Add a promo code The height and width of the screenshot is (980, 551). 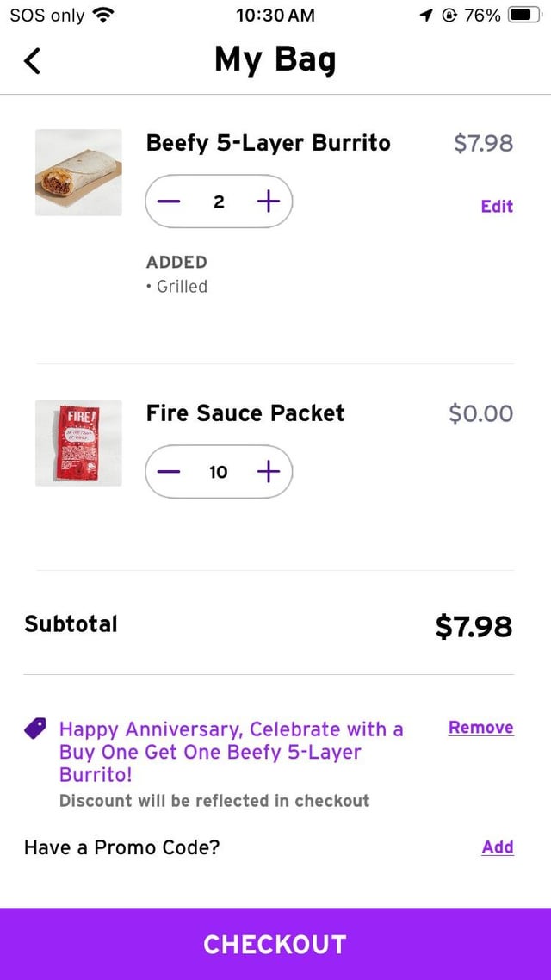point(498,847)
